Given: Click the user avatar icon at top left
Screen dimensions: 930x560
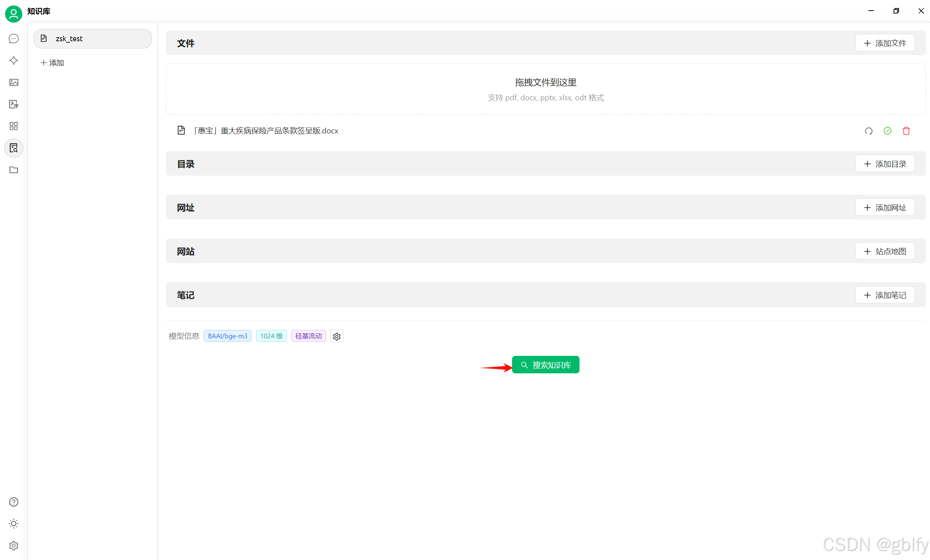Looking at the screenshot, I should coord(13,13).
